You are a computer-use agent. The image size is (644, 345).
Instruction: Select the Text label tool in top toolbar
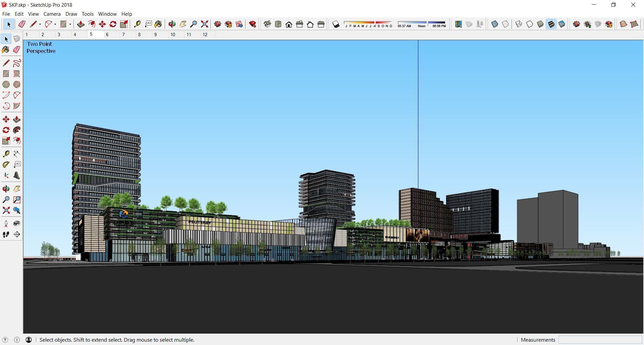pos(148,24)
